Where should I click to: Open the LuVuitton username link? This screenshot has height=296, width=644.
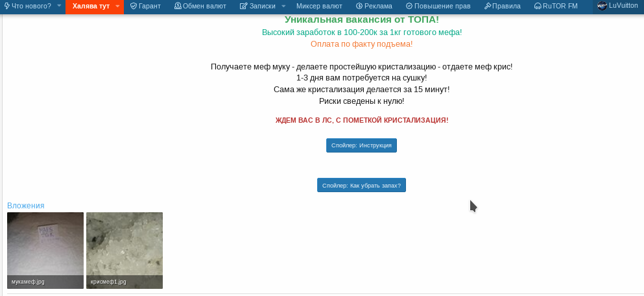tap(623, 6)
